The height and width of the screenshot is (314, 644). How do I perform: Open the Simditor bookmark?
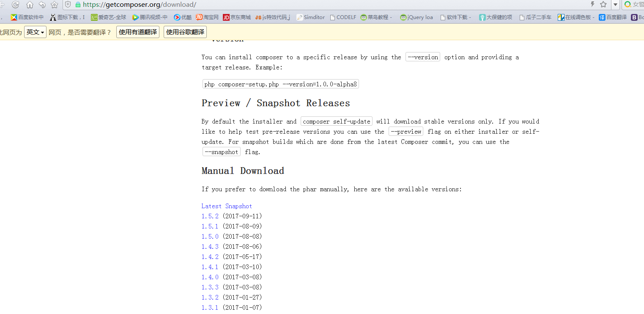[311, 17]
